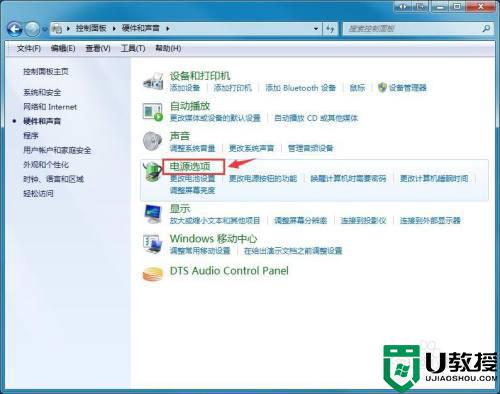Open the 显示 monitor icon

(153, 214)
